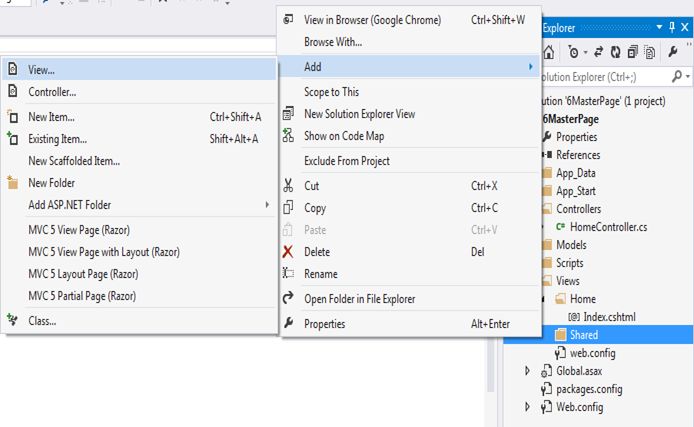This screenshot has width=694, height=427.
Task: Click the Add context menu entry
Action: (x=410, y=66)
